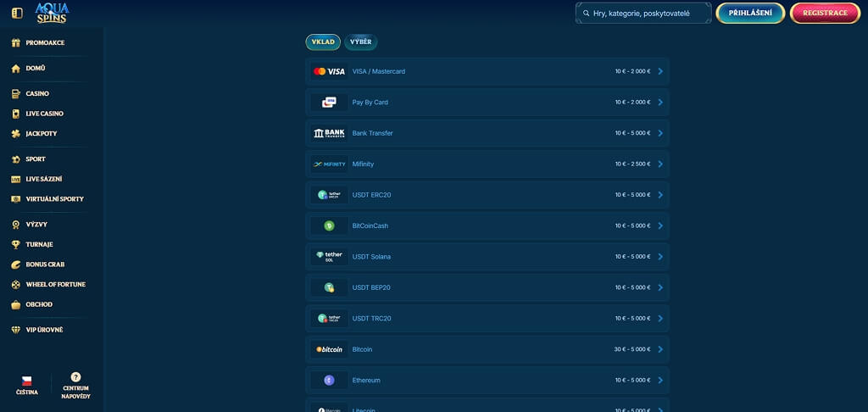Click the Výzvy medal icon
This screenshot has height=412, width=868.
(16, 225)
